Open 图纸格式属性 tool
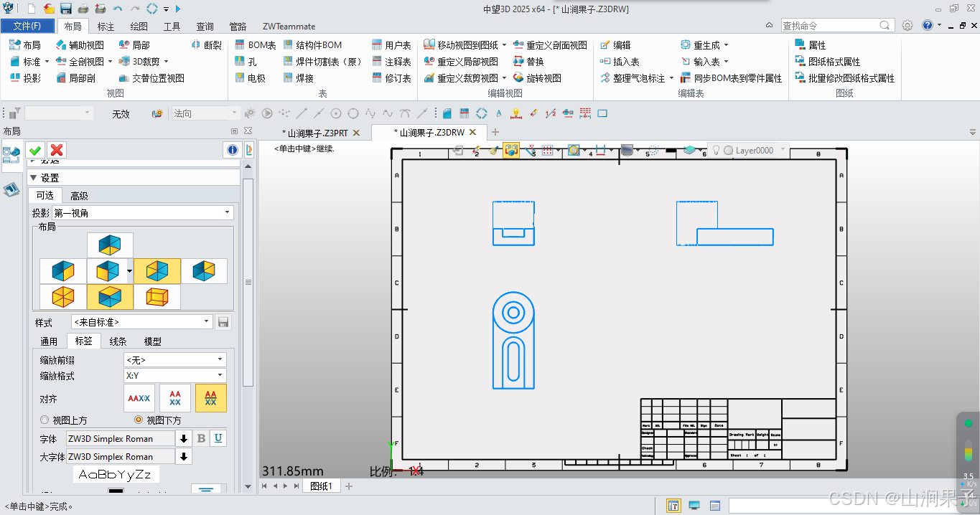This screenshot has width=980, height=515. [828, 62]
